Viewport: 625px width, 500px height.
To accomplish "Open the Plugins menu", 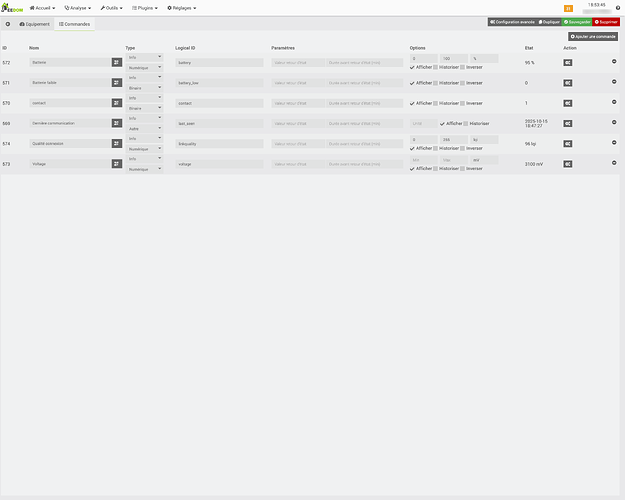I will click(x=145, y=8).
